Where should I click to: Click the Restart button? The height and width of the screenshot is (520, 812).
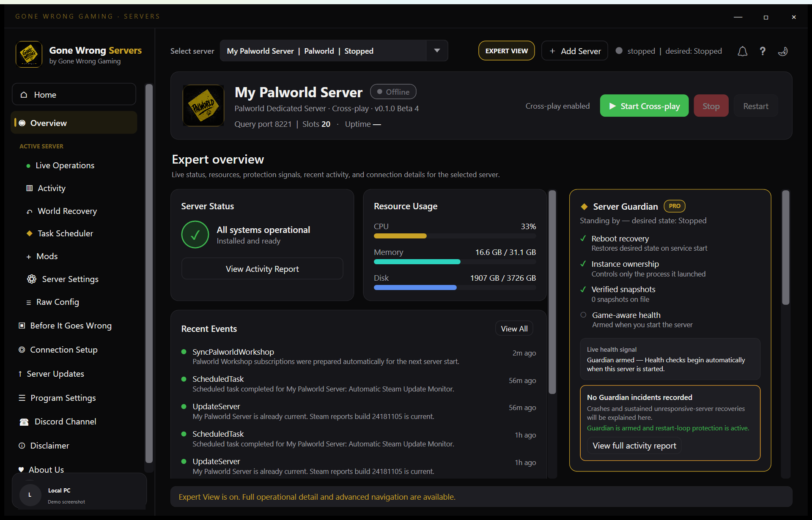pyautogui.click(x=755, y=106)
